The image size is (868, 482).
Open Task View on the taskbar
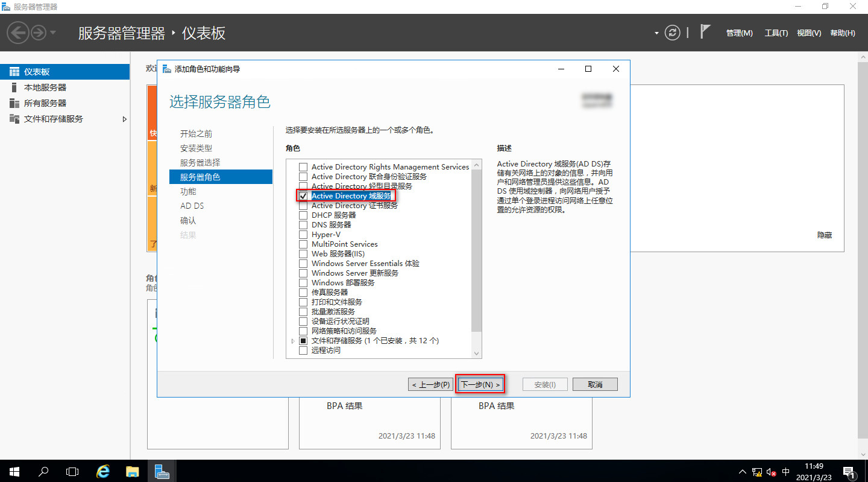tap(72, 471)
